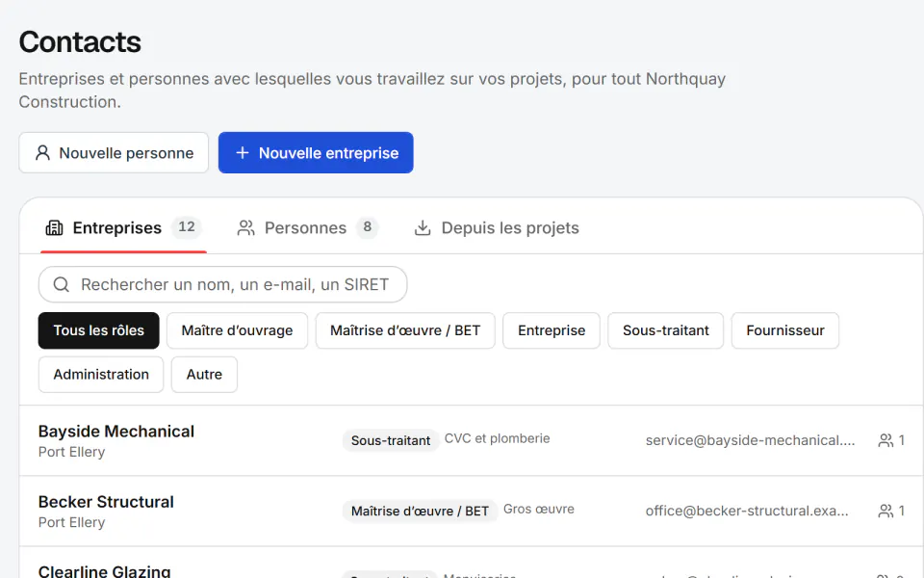The height and width of the screenshot is (578, 924).
Task: Open the Becker Structural company row
Action: pos(471,511)
